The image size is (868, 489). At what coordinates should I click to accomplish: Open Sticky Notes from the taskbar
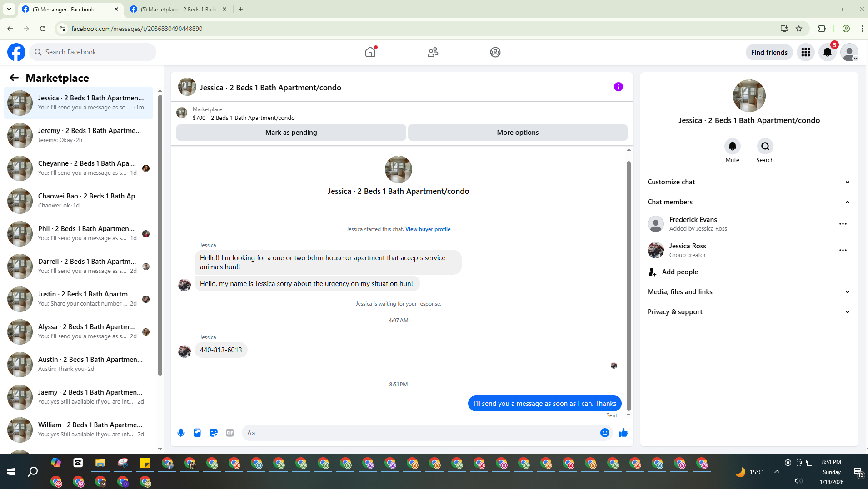[x=145, y=463]
